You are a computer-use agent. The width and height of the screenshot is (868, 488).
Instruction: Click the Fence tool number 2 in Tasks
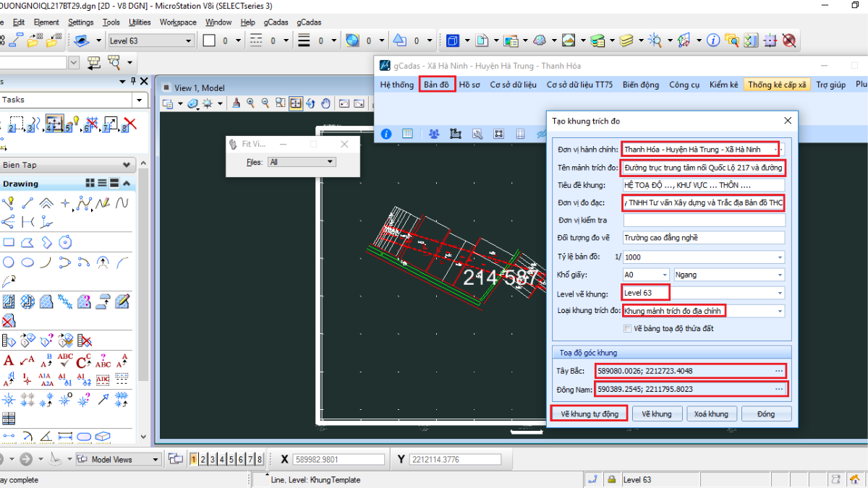17,124
